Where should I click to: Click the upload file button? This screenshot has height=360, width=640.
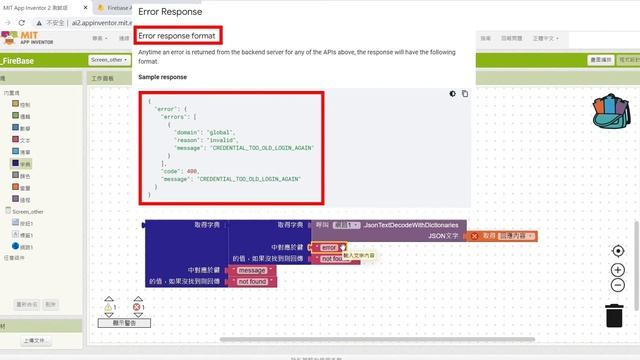[x=36, y=340]
